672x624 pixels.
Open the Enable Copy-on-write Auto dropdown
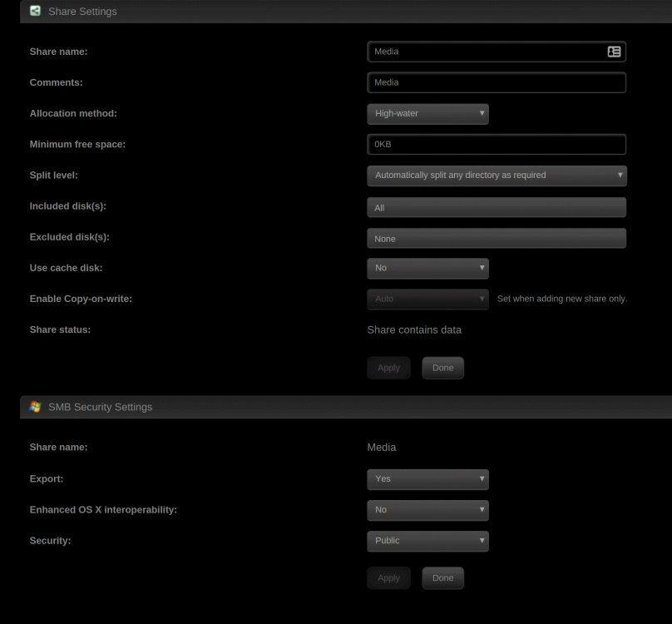click(x=427, y=299)
